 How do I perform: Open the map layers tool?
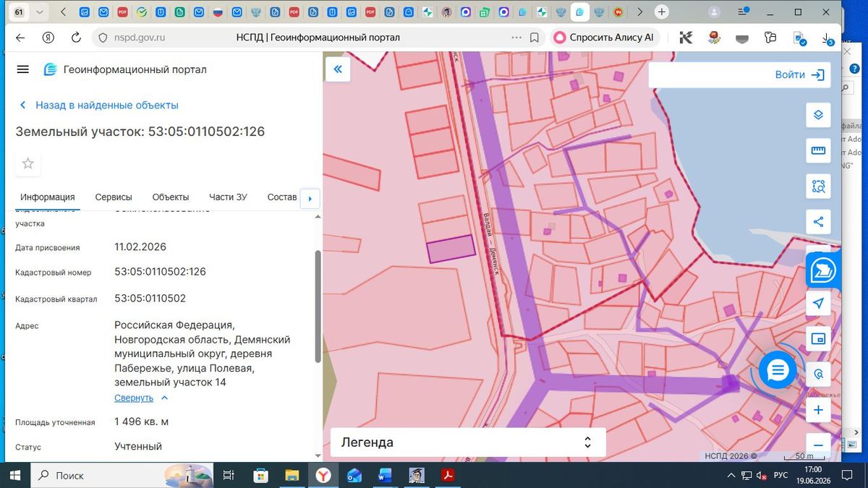click(x=818, y=115)
